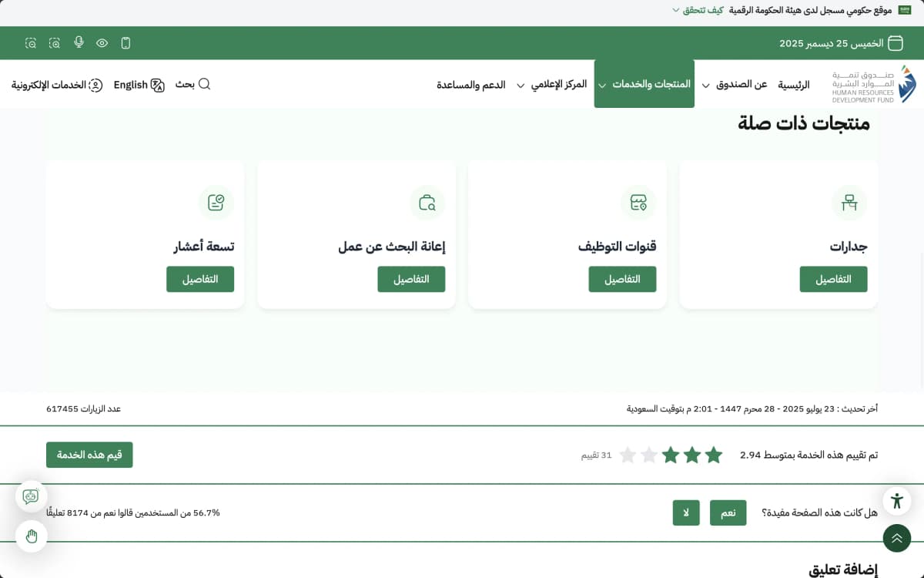
Task: Click the zoom out icon in green toolbar
Action: (x=31, y=43)
